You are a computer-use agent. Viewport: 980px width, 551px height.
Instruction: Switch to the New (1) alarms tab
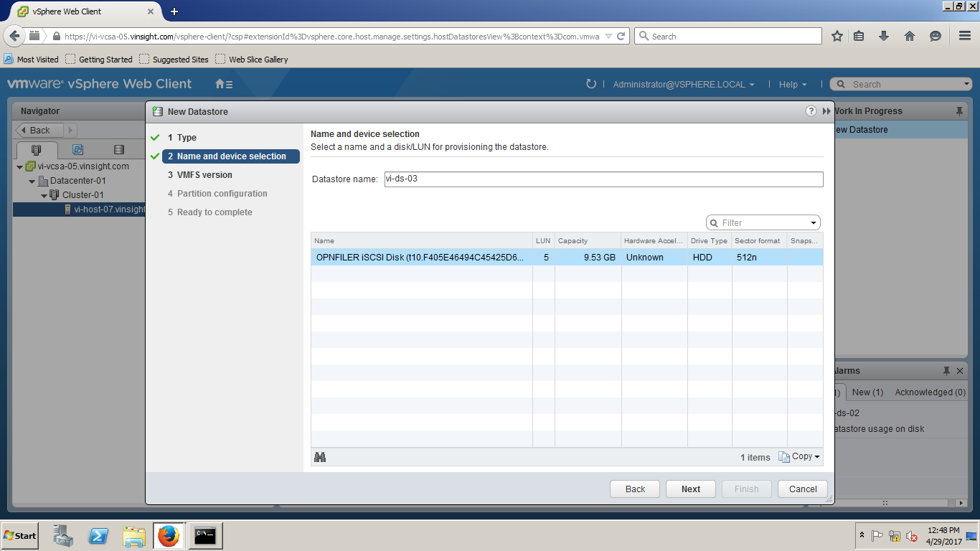[867, 392]
